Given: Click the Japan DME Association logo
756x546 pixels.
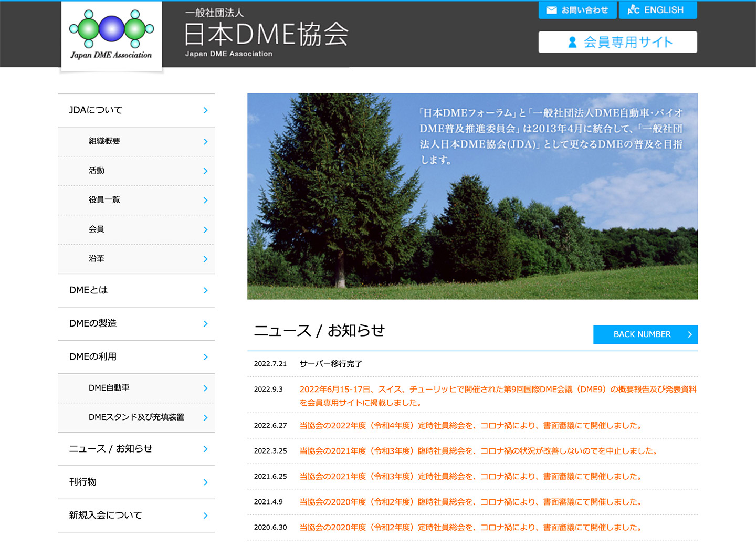Looking at the screenshot, I should 110,34.
